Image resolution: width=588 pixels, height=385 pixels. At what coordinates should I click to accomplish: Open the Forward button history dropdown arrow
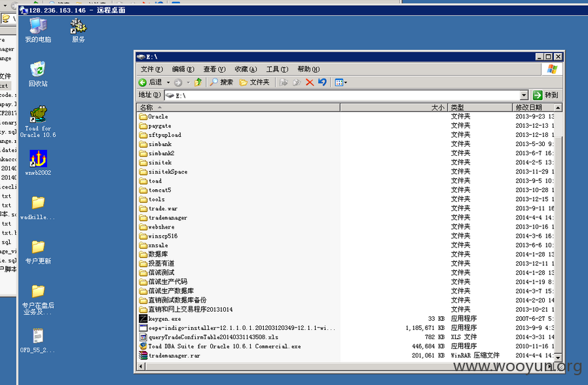[x=188, y=82]
